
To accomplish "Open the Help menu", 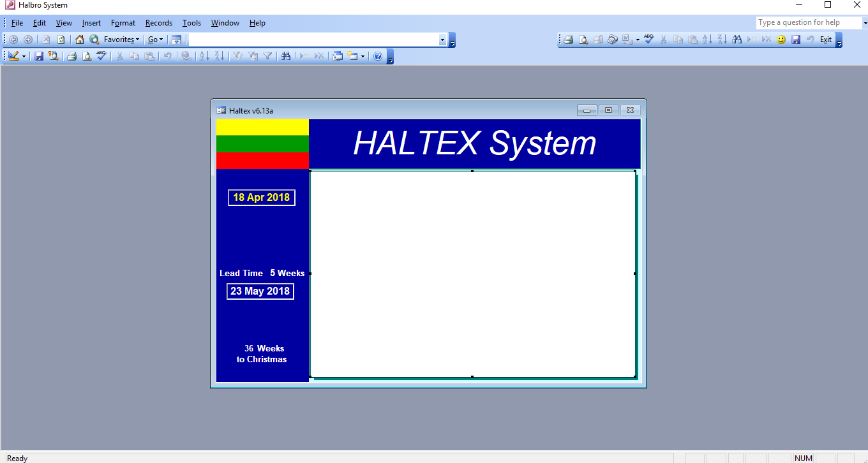I will 257,23.
